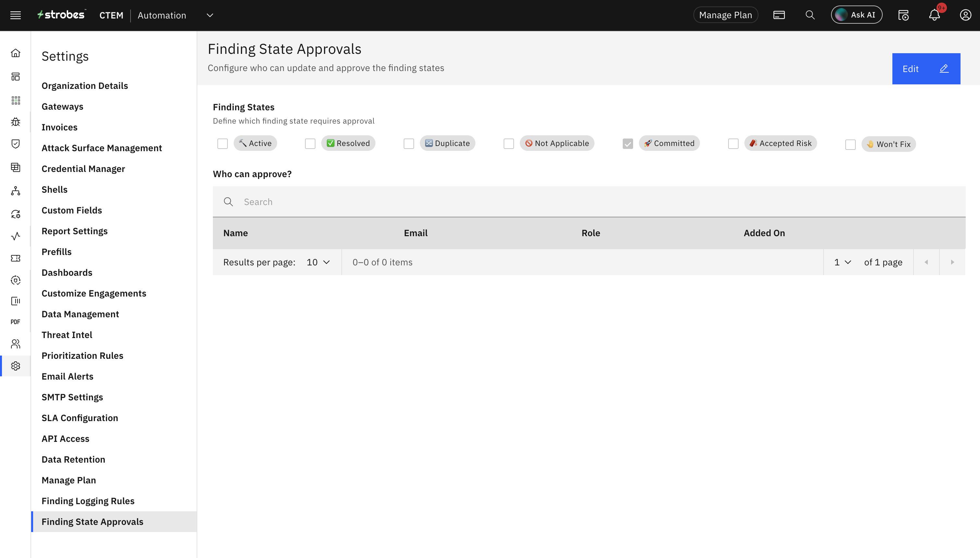980x558 pixels.
Task: Open the user profile icon
Action: pos(965,15)
